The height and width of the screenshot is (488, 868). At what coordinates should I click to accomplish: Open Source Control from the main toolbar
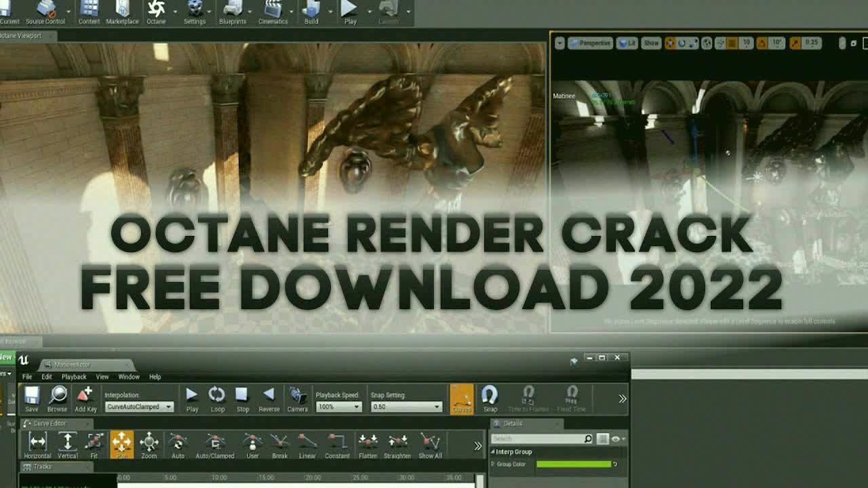click(x=45, y=13)
